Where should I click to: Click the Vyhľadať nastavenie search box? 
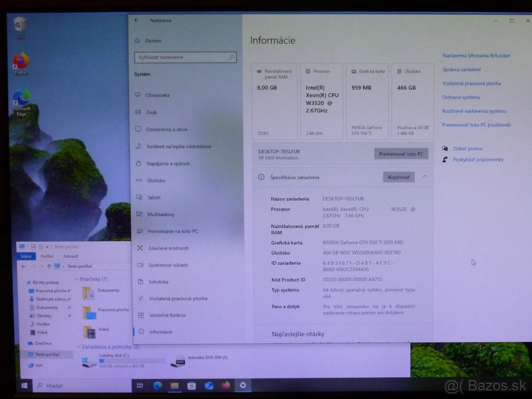coord(185,57)
